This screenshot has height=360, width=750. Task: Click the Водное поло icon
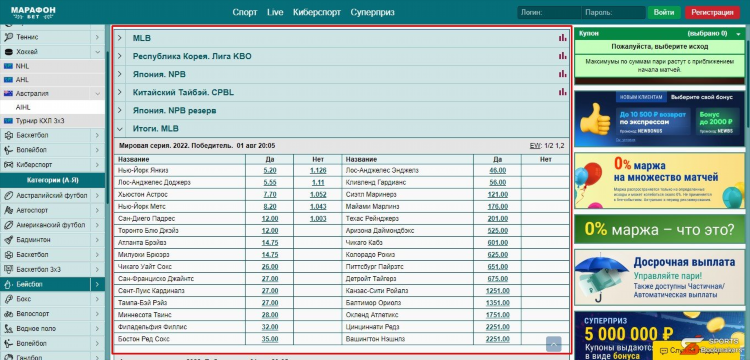tap(8, 328)
